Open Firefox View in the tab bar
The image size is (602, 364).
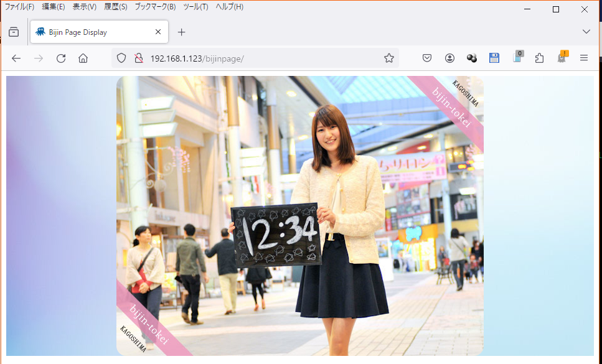tap(13, 31)
